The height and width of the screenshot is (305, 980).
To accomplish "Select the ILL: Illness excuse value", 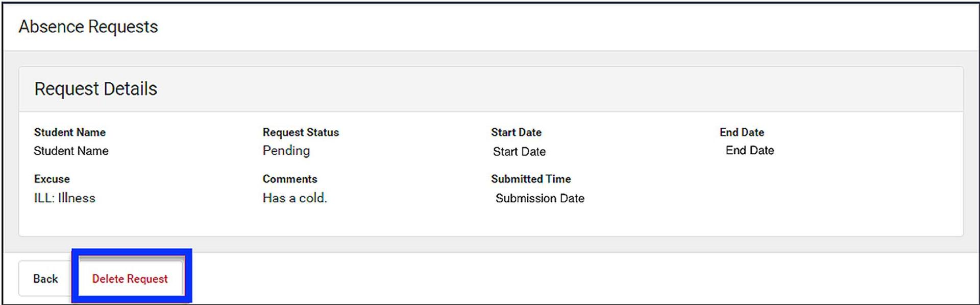I will click(65, 198).
